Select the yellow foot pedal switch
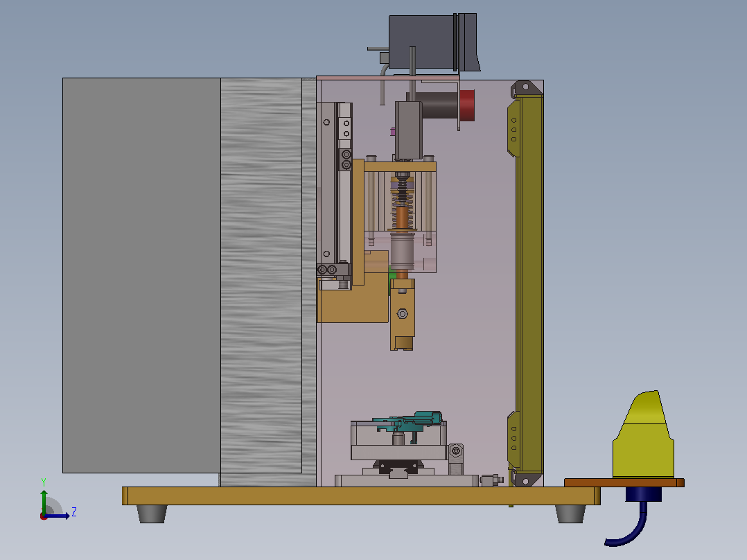 click(644, 435)
